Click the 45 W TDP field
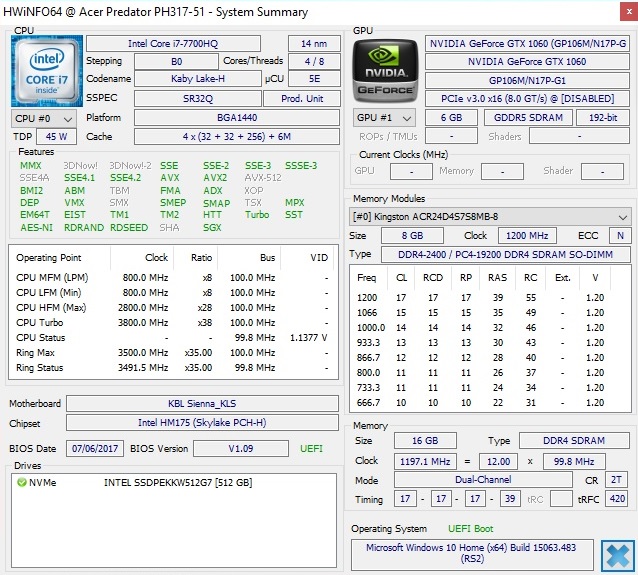 [56, 137]
